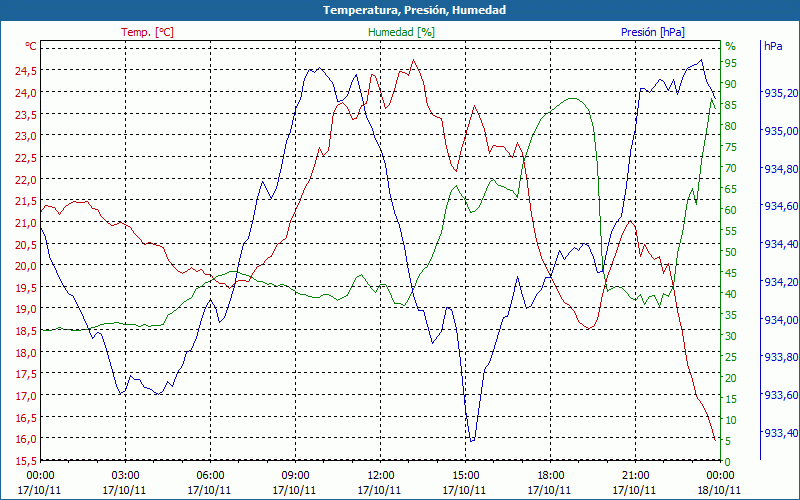800x500 pixels.
Task: Click temperature axis value 17,5
Action: coord(26,374)
